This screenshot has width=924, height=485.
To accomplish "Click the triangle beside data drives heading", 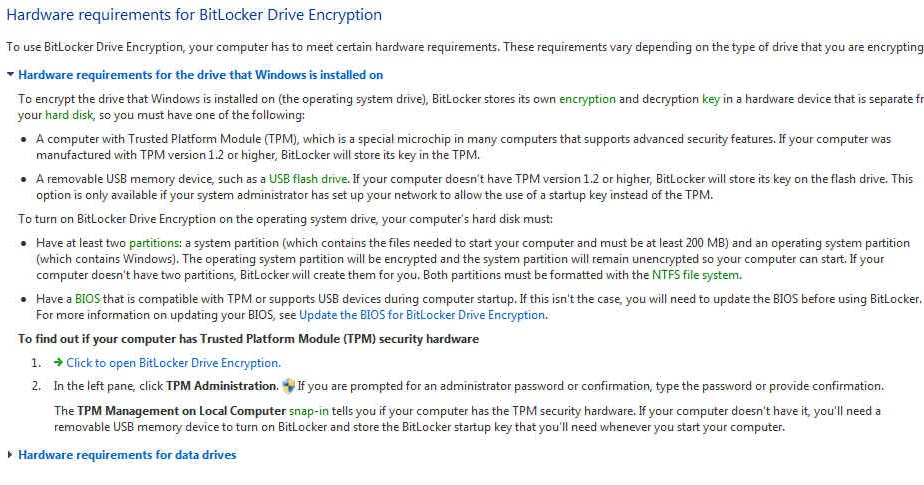I will tap(10, 455).
